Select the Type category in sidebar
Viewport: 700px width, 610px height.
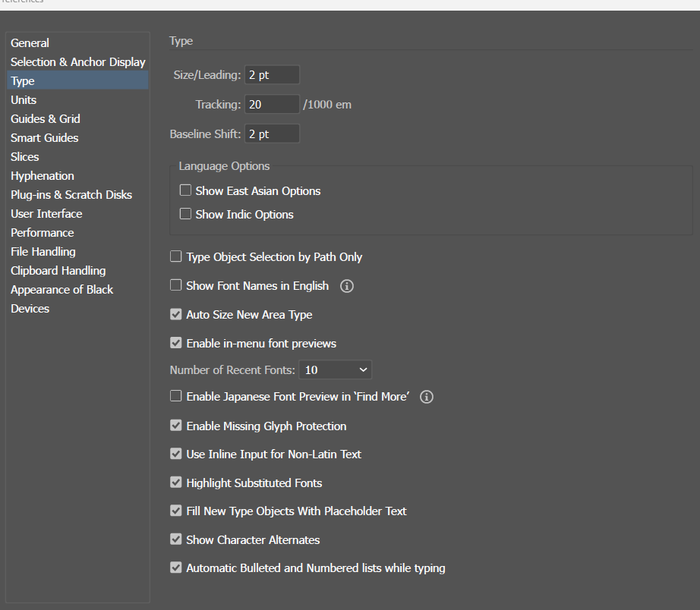click(x=77, y=80)
